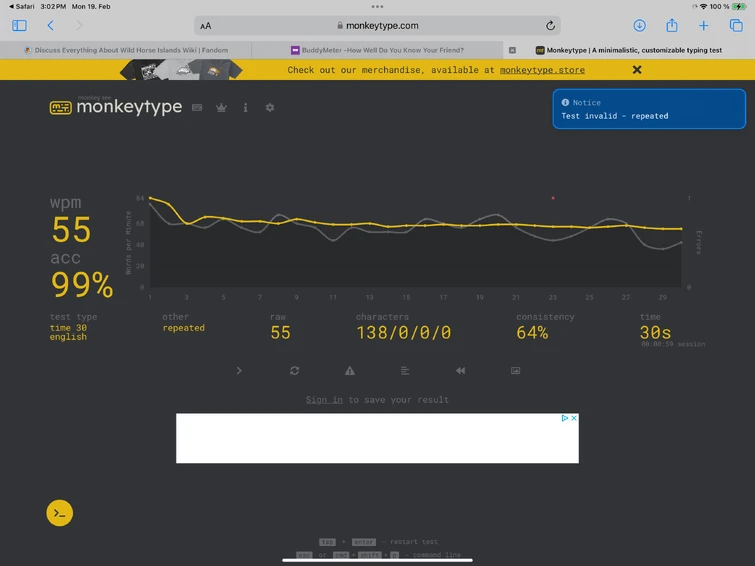Show the word history list icon
755x566 pixels.
pos(405,370)
